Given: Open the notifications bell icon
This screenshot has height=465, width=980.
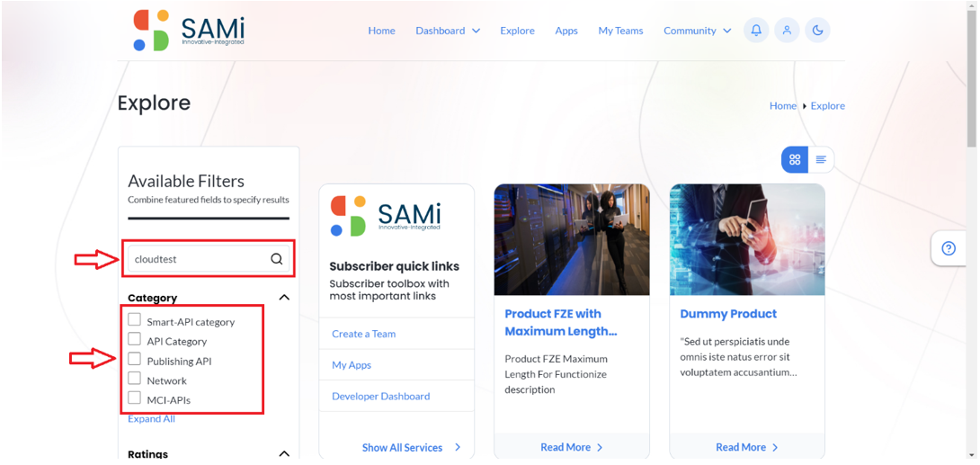Looking at the screenshot, I should 755,30.
